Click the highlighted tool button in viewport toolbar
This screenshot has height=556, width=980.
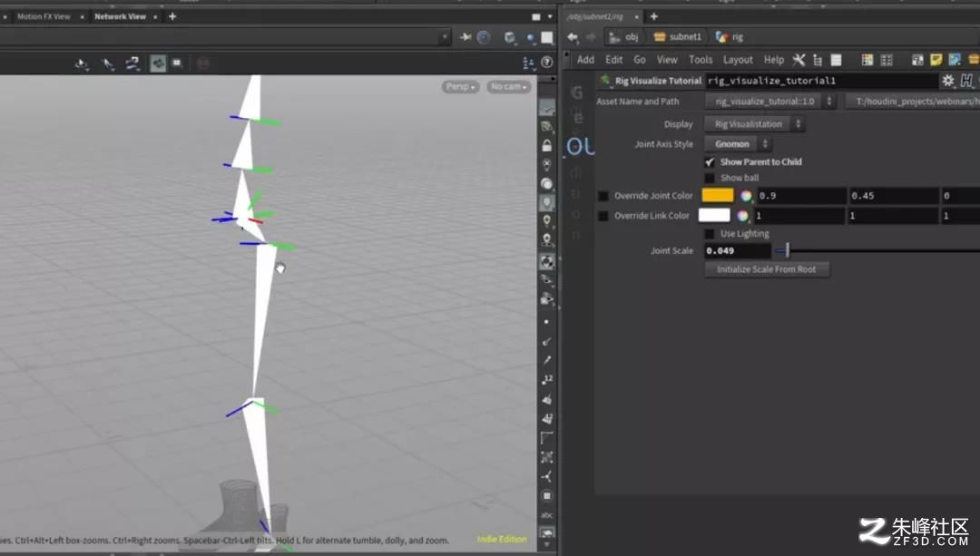pyautogui.click(x=158, y=63)
